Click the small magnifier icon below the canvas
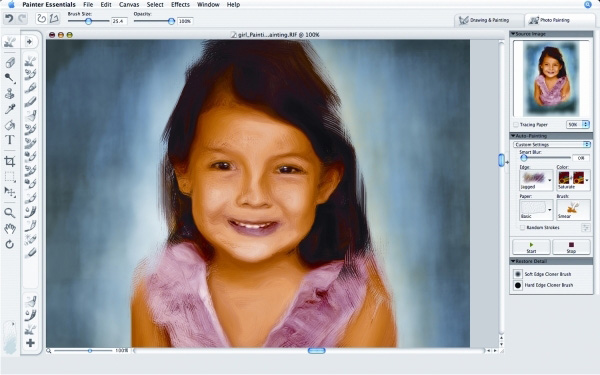This screenshot has width=600, height=375. point(49,351)
